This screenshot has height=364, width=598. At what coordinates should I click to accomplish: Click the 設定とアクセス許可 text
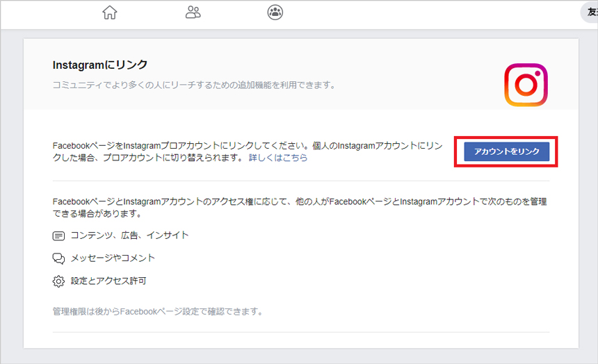tap(108, 281)
